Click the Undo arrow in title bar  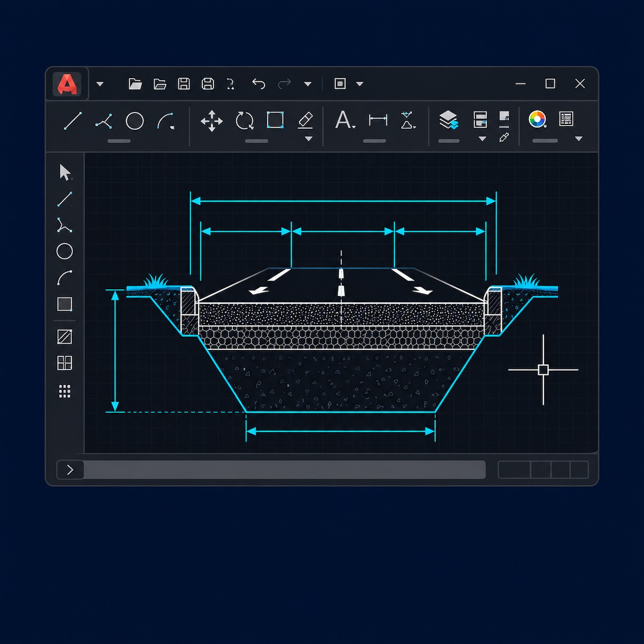click(x=258, y=83)
